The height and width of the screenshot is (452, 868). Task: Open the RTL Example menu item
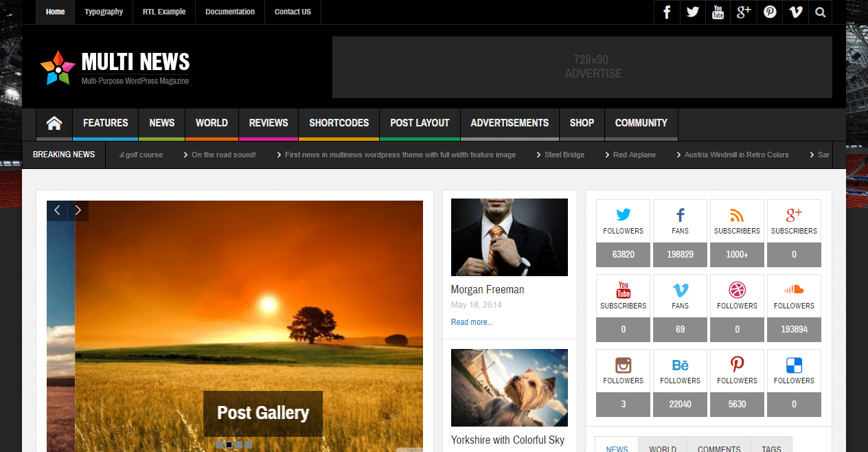[x=164, y=12]
